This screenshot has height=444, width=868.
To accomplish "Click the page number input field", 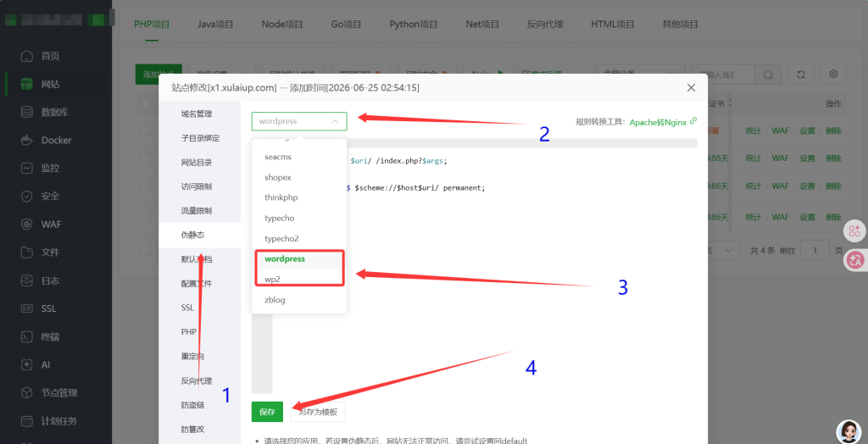I will pos(815,250).
